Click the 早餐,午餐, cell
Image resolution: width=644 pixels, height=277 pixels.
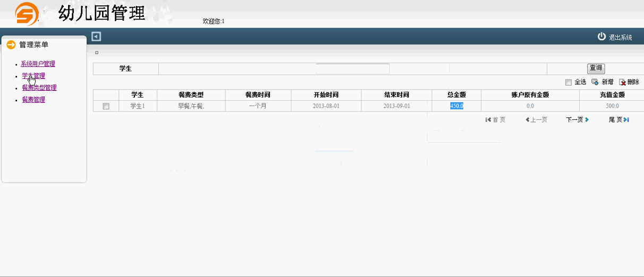tap(191, 106)
